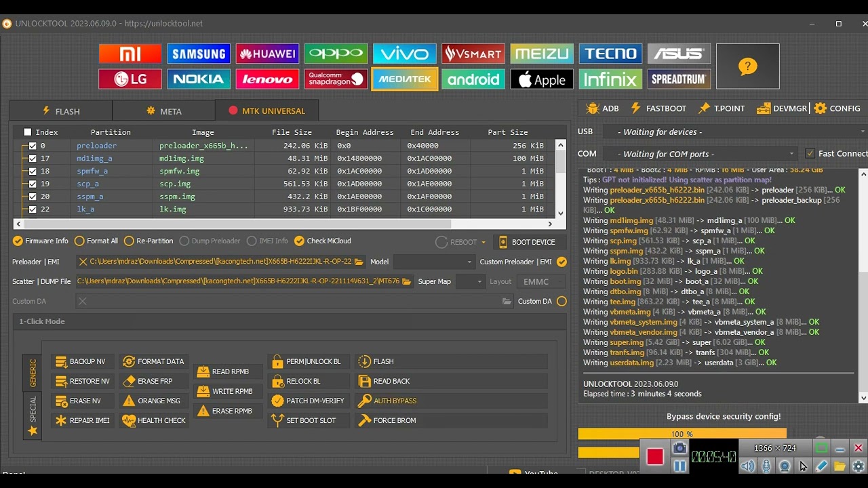Select the OPPO brand tile

(x=336, y=54)
